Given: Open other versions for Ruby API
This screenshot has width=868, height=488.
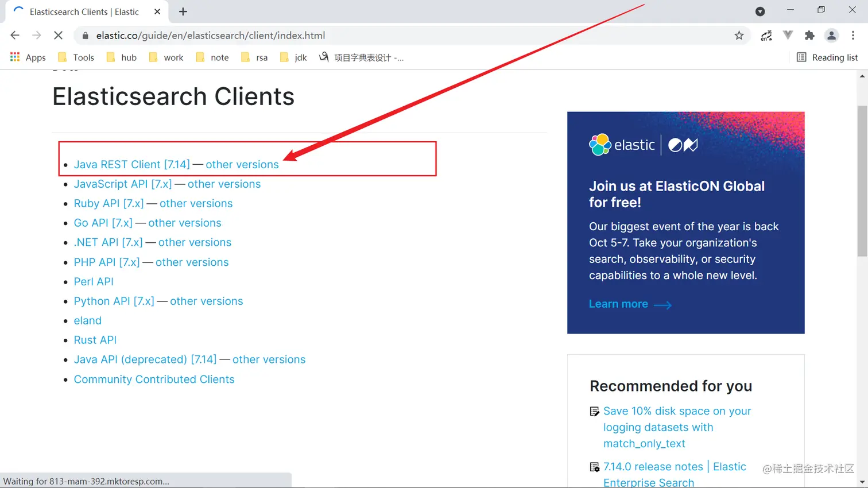Looking at the screenshot, I should [x=196, y=203].
